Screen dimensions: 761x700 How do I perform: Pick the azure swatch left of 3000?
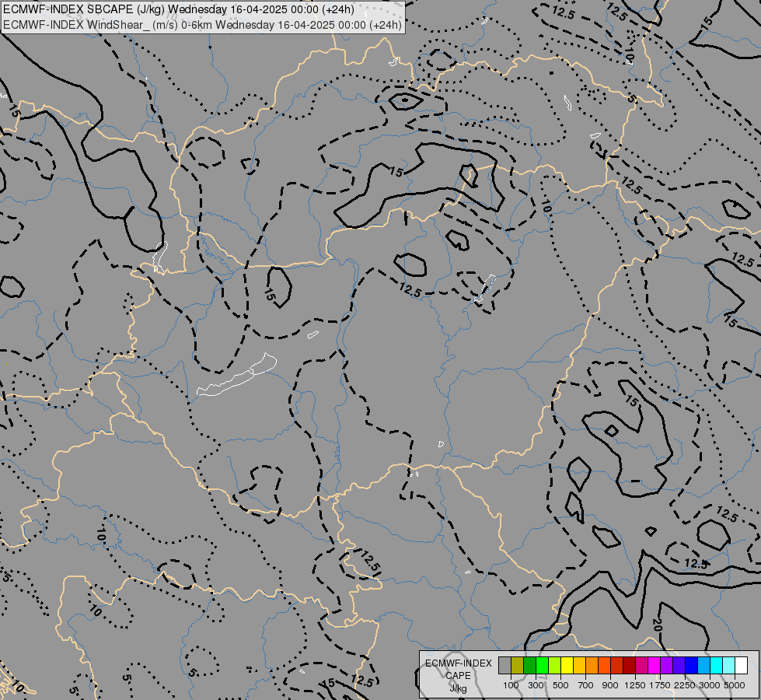pos(703,665)
